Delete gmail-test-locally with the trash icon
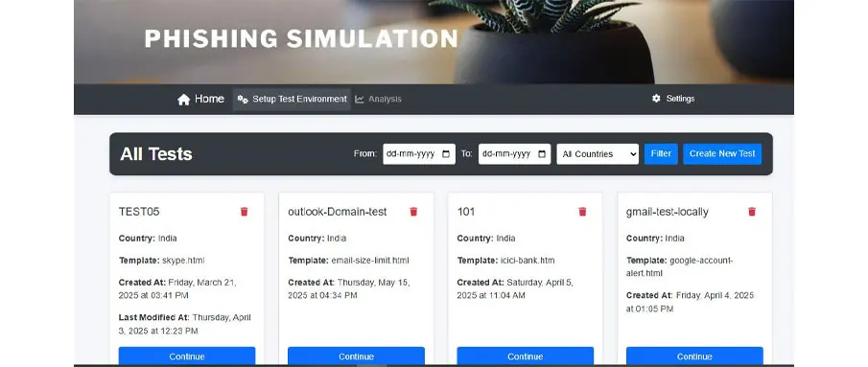868x367 pixels. pos(752,212)
